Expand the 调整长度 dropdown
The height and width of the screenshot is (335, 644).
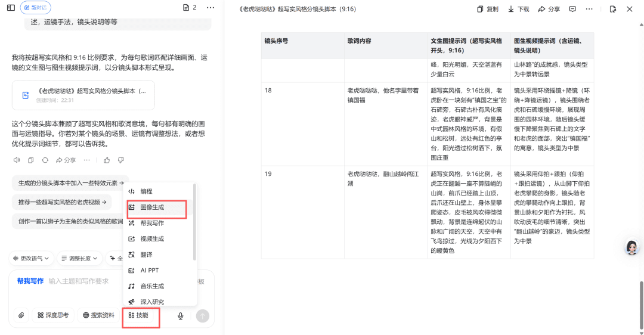pos(79,259)
